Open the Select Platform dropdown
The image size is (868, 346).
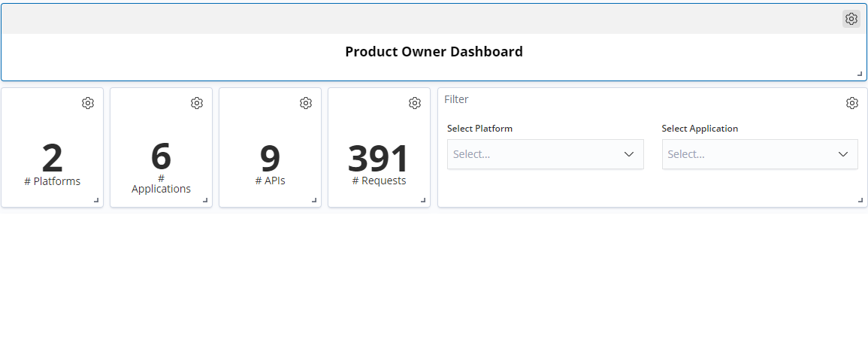546,154
